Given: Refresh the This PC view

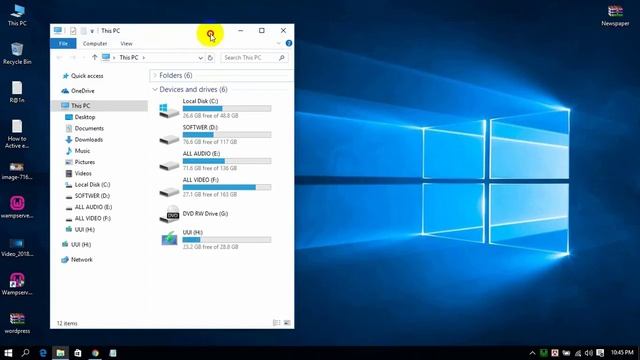Looking at the screenshot, I should coord(210,58).
